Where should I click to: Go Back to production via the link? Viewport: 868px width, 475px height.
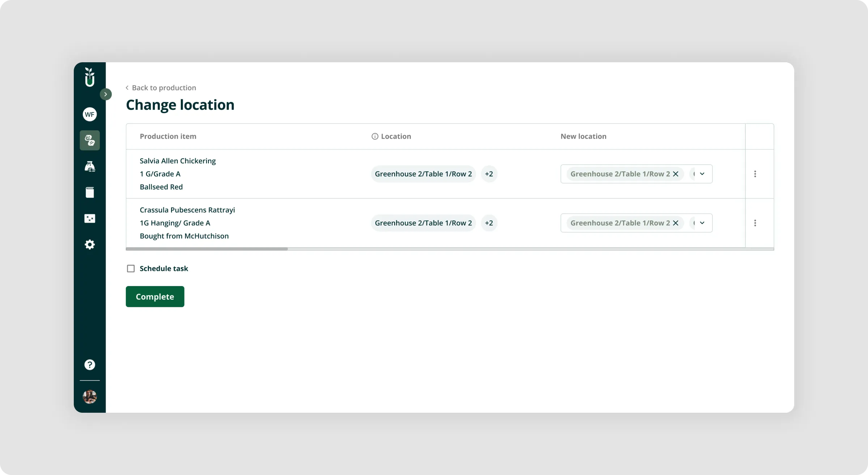161,88
